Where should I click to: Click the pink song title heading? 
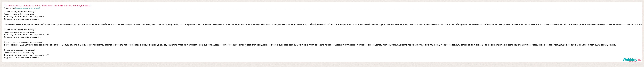[x=48, y=6]
